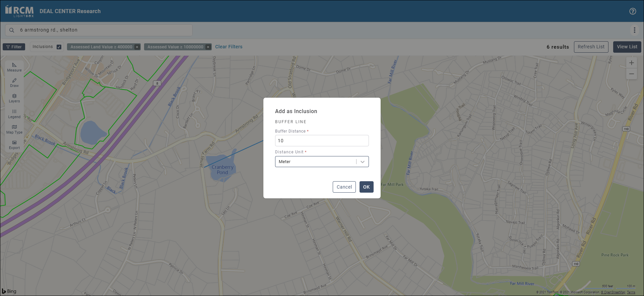Change the Map Type
Screen dimensions: 644x296
(x=14, y=129)
